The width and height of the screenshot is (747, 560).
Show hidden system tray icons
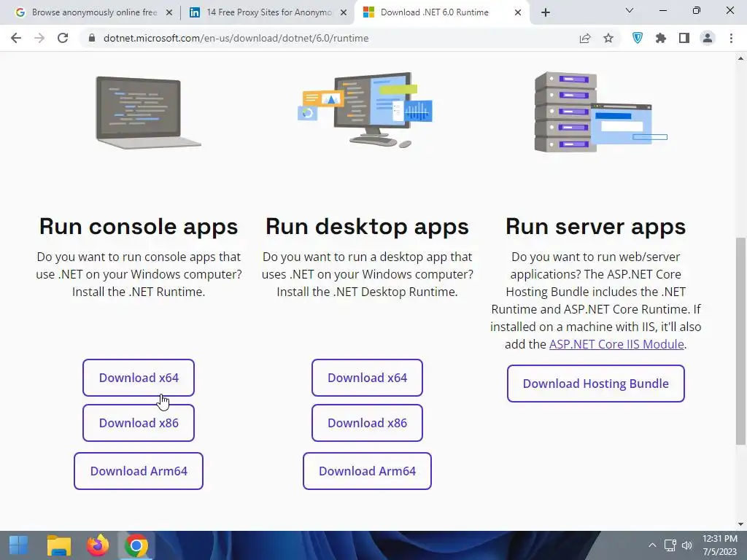tap(652, 545)
